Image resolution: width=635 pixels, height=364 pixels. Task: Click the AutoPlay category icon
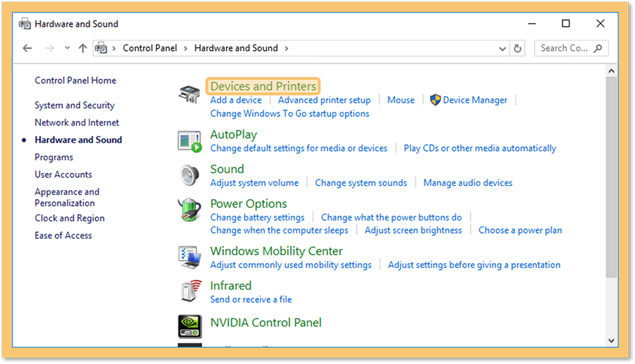pyautogui.click(x=189, y=142)
